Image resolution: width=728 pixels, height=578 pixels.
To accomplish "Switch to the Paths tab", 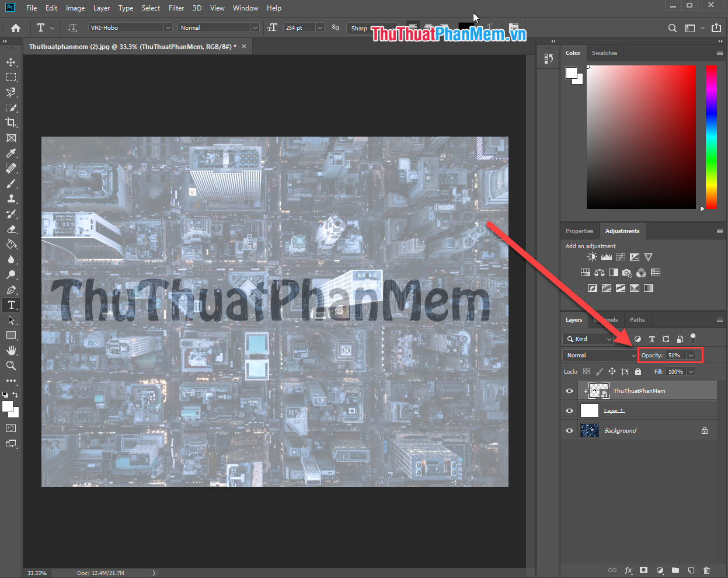I will pyautogui.click(x=637, y=319).
